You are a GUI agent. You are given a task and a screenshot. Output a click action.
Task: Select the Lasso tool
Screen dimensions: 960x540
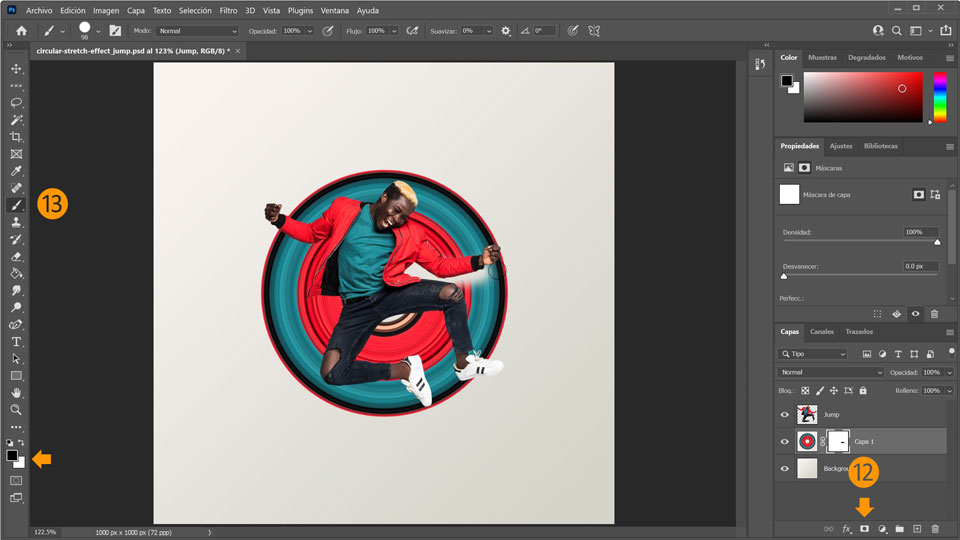click(x=17, y=103)
